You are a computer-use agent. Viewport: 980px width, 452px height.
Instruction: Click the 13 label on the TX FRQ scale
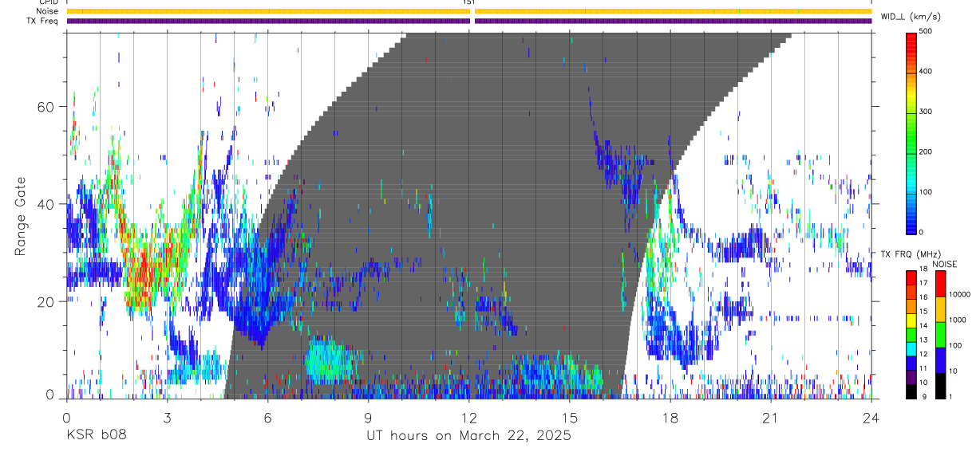pyautogui.click(x=923, y=340)
